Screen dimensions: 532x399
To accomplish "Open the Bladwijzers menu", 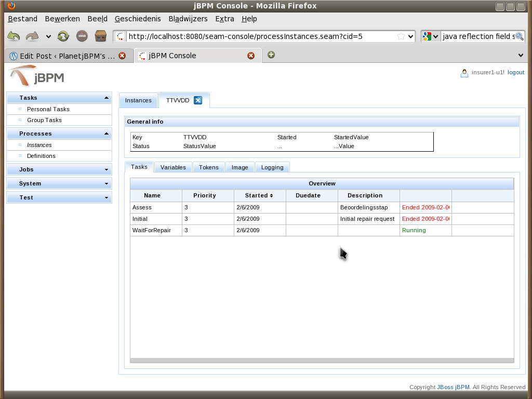I will [x=188, y=19].
